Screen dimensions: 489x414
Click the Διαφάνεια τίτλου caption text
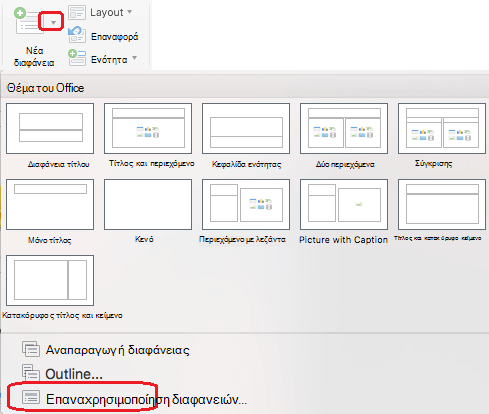(59, 164)
